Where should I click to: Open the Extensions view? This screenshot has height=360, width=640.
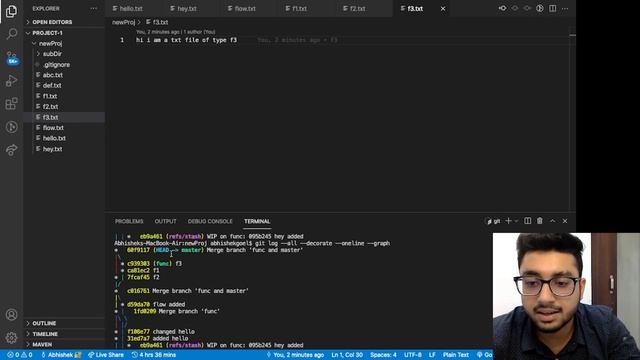coord(11,104)
